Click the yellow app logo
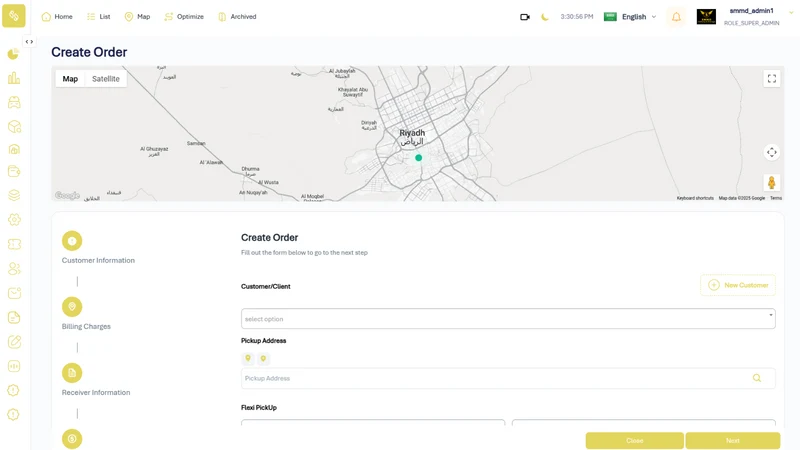 click(x=14, y=16)
